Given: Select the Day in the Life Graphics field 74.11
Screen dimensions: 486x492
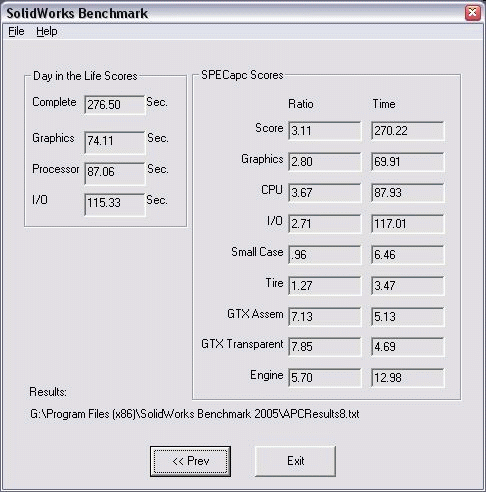Looking at the screenshot, I should [x=115, y=142].
